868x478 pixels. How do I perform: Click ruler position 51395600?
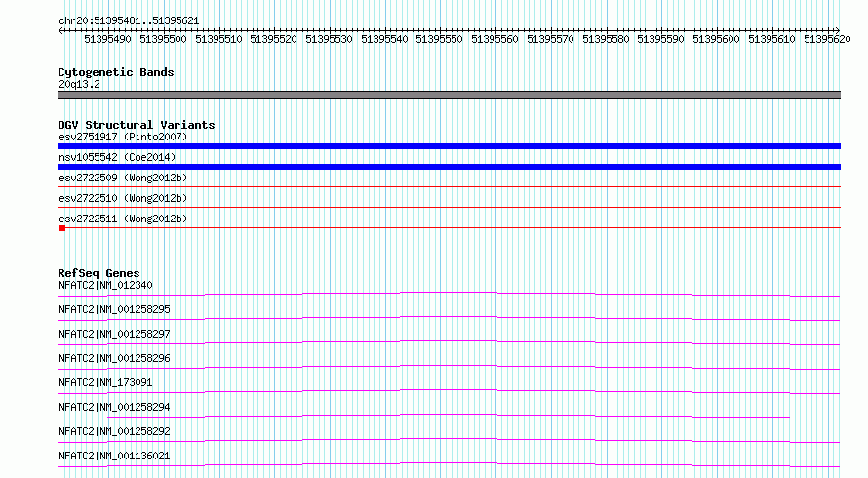click(x=716, y=39)
